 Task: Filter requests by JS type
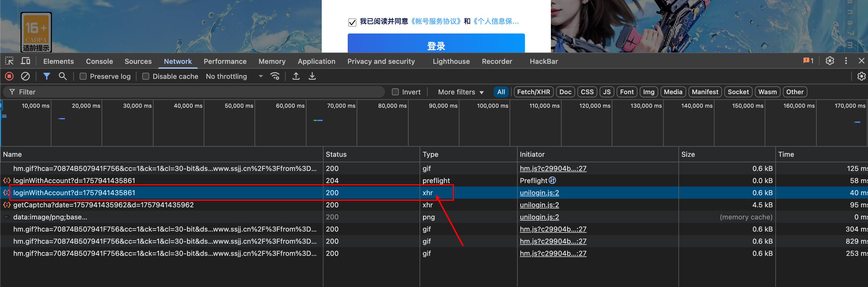(x=607, y=92)
